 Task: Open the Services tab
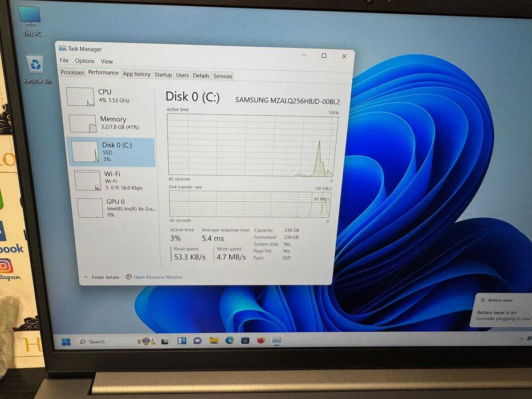coord(222,76)
